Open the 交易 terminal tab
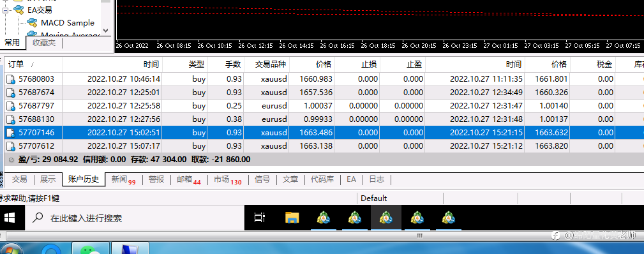 [20, 179]
